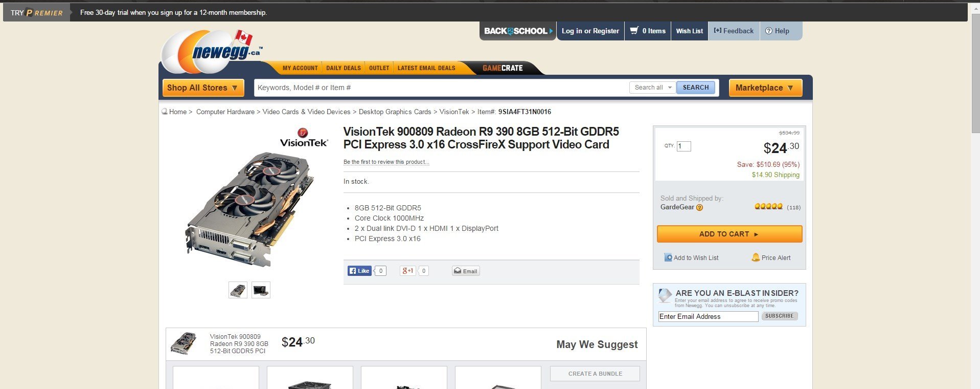Click the product title heading
This screenshot has height=389, width=980.
[x=481, y=138]
